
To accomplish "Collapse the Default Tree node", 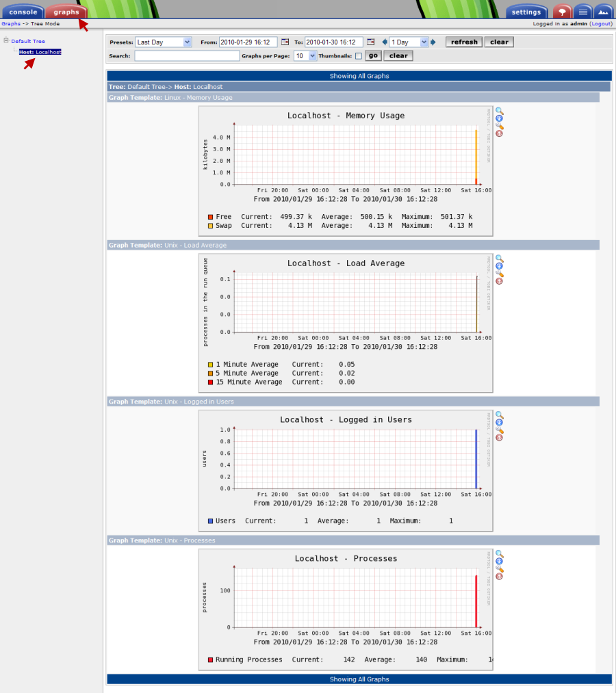I will pos(7,40).
